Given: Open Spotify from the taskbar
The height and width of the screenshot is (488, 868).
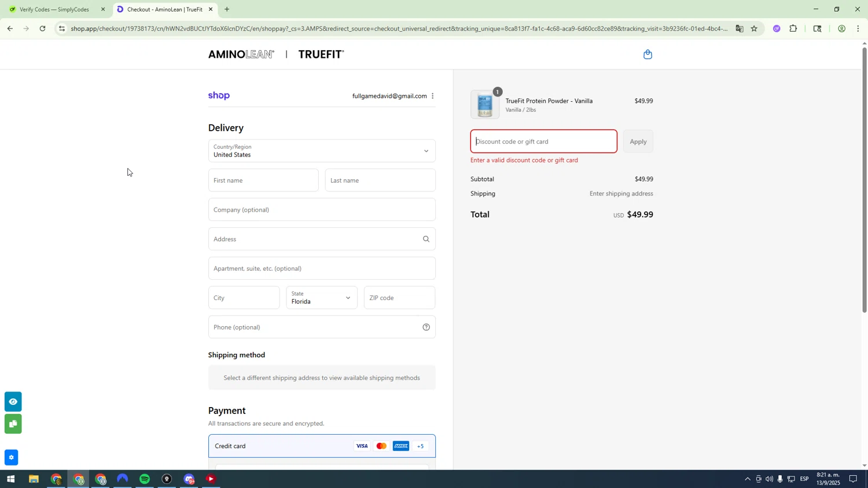Looking at the screenshot, I should [x=145, y=479].
